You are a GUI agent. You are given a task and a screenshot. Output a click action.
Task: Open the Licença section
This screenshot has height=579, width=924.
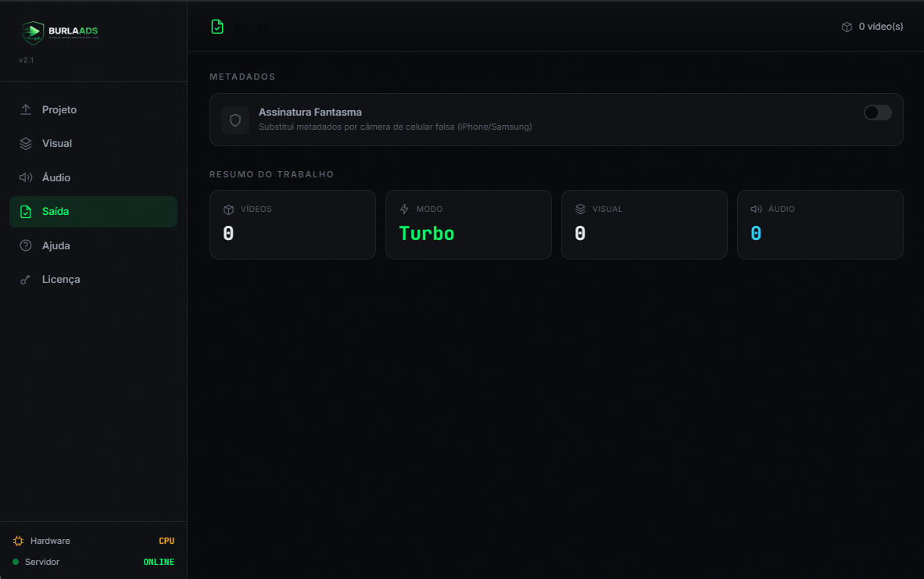point(93,280)
